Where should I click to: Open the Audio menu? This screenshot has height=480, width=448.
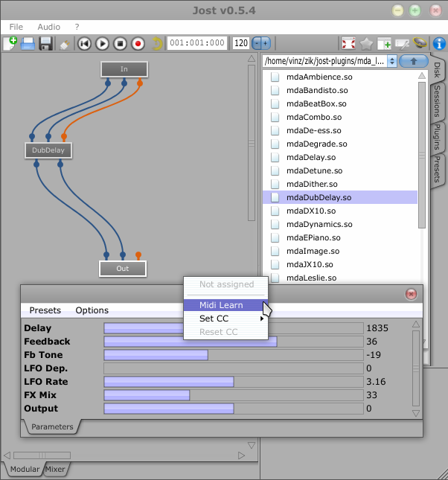coord(48,27)
